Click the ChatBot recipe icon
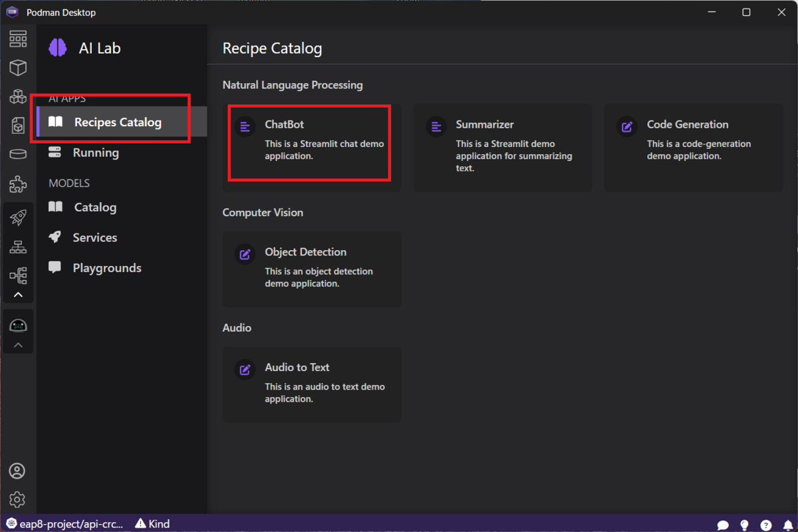The height and width of the screenshot is (532, 798). (245, 126)
